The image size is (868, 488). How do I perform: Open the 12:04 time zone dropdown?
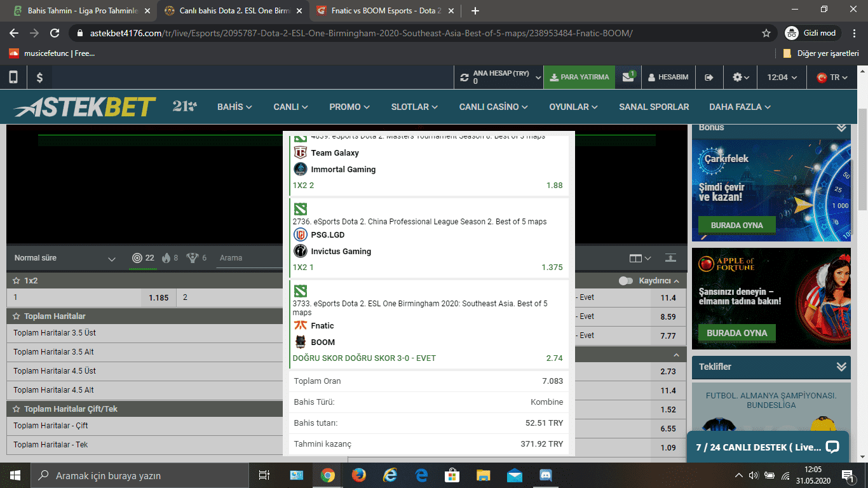pyautogui.click(x=782, y=77)
